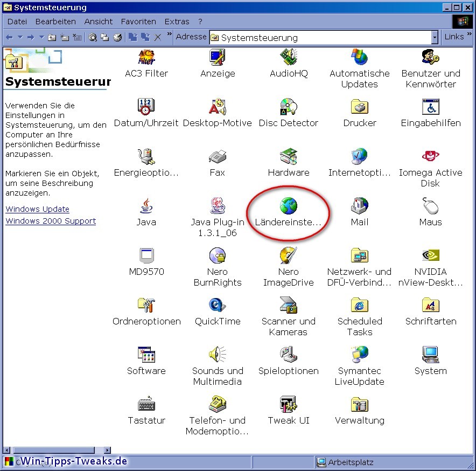Click into the Adresse field showing Systemsteuerung
Viewport: 476px width, 471px height.
click(x=320, y=37)
